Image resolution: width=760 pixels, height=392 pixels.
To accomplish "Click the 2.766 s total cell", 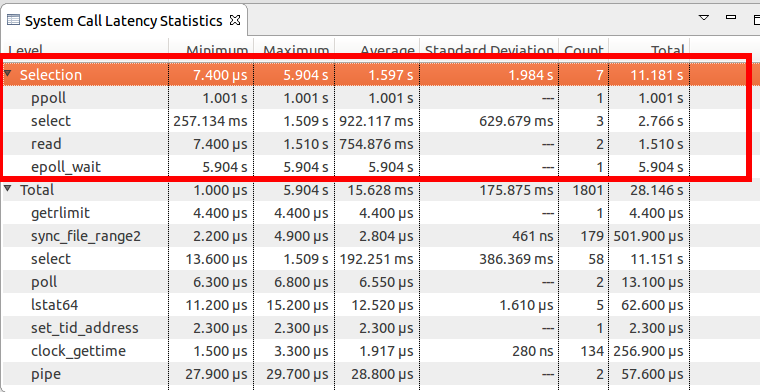I will 661,121.
